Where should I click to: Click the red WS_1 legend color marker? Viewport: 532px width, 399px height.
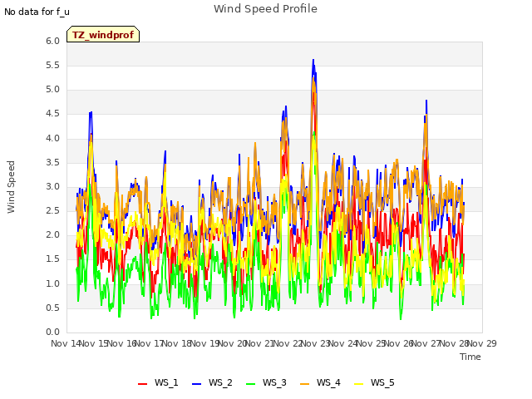coord(142,384)
